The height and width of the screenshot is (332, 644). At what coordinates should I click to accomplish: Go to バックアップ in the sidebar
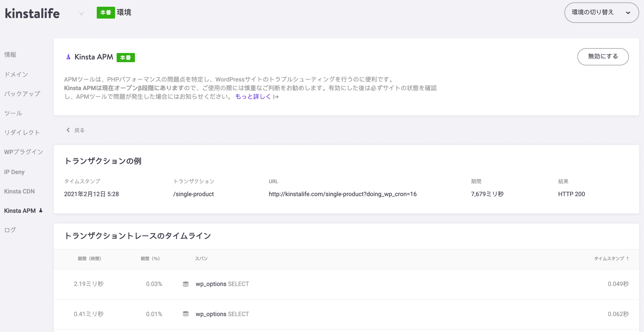point(22,94)
